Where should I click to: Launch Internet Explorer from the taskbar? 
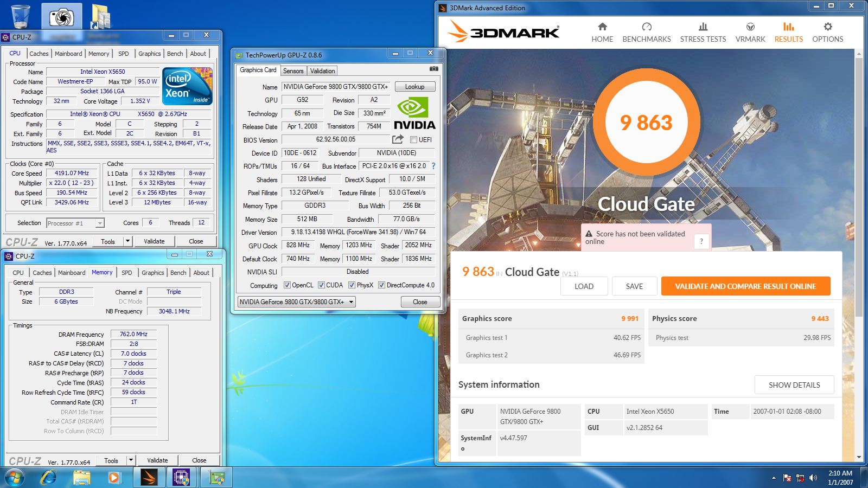49,478
